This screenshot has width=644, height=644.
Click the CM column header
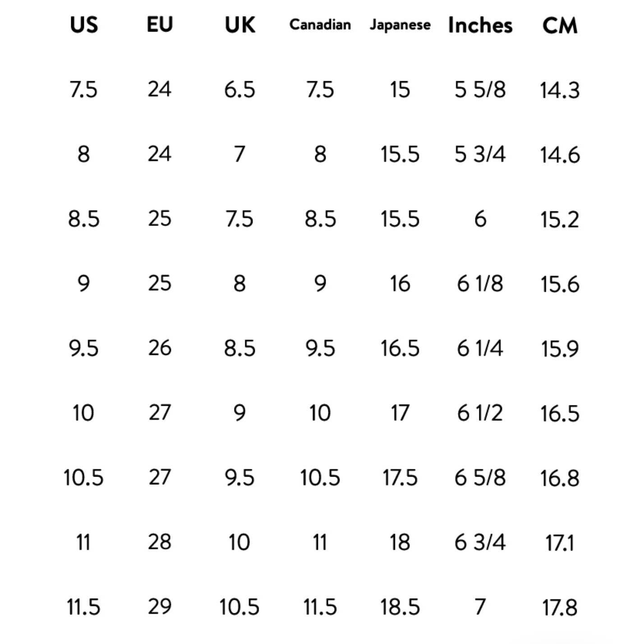click(x=560, y=25)
